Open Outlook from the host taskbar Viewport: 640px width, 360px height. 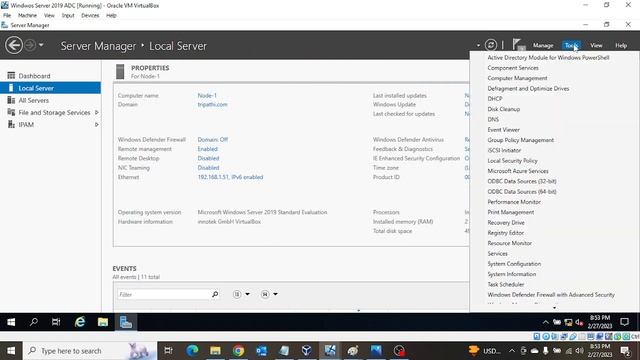pyautogui.click(x=262, y=351)
